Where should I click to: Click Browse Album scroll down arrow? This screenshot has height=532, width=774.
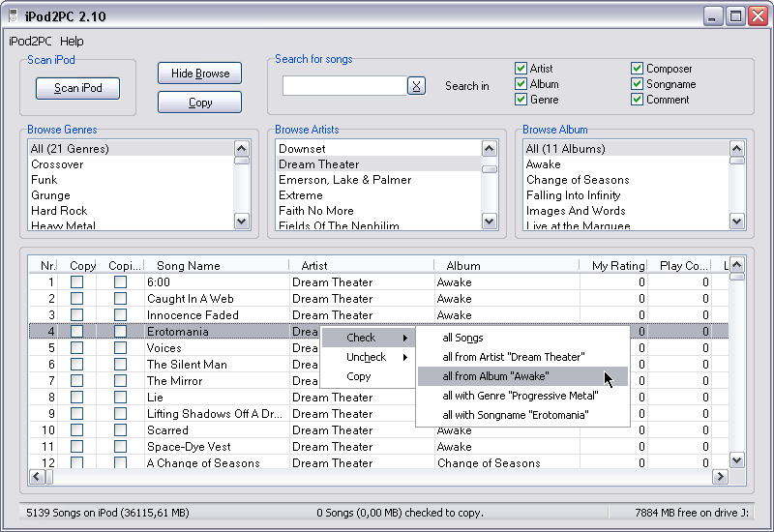[737, 222]
